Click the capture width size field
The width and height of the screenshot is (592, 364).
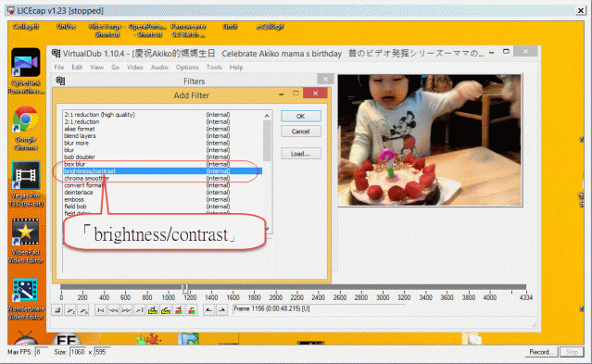(x=78, y=352)
